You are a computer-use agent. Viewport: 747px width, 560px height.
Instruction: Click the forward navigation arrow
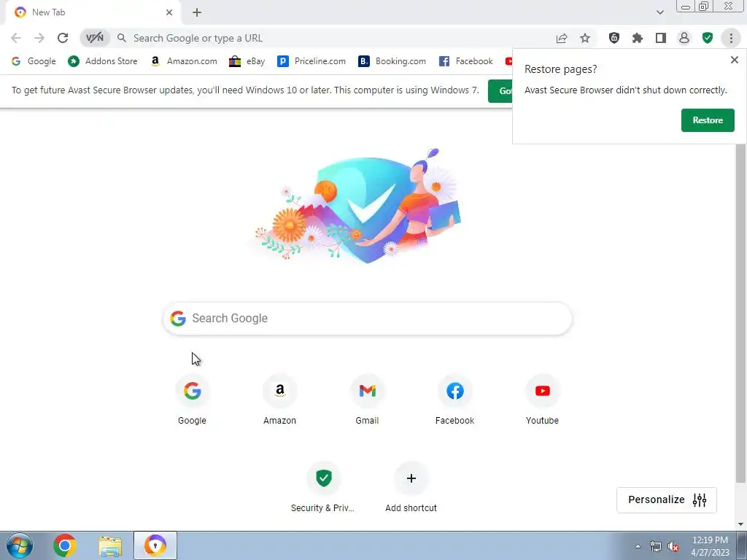39,38
